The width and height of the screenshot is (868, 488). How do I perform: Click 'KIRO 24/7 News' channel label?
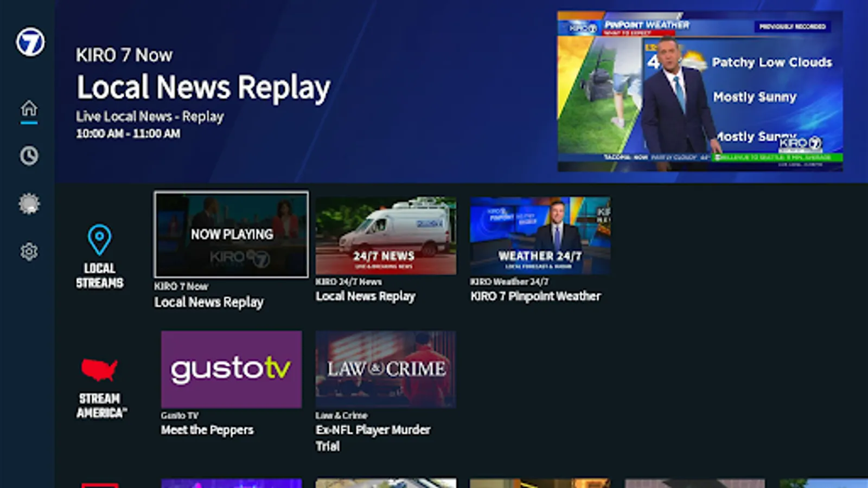[x=349, y=282]
